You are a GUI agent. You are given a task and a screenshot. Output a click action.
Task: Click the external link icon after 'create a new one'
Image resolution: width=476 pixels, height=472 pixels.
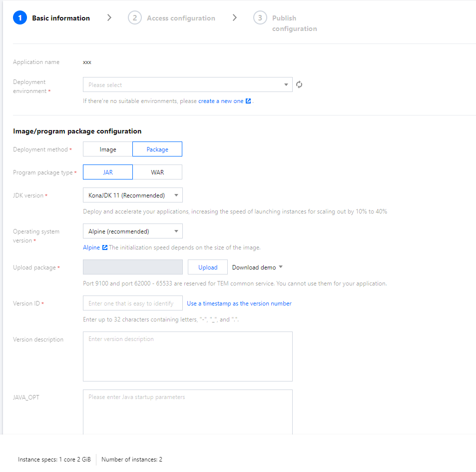click(x=248, y=101)
